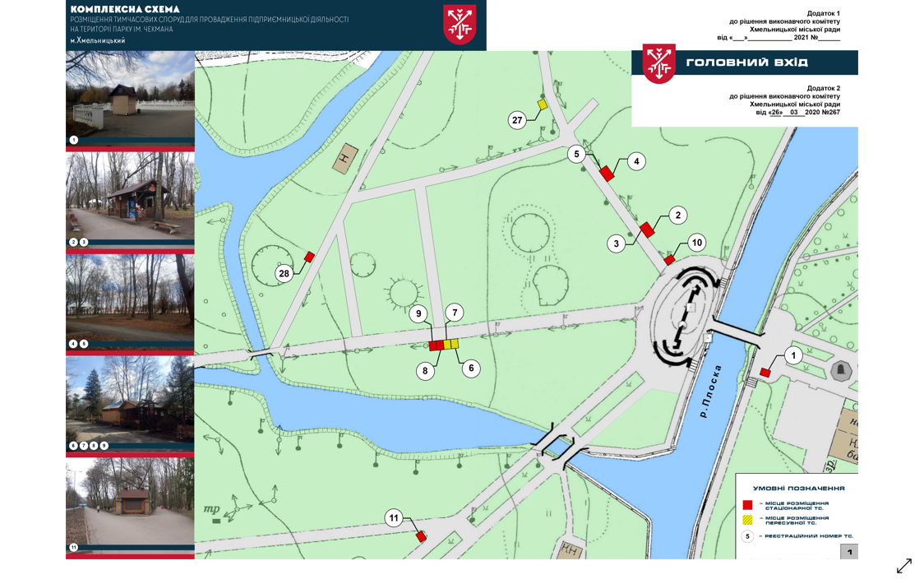The height and width of the screenshot is (584, 924).
Task: Click the РЕЄСТРАЦІЙНИЙ НОМЕР ТС. legend text
Action: (809, 536)
